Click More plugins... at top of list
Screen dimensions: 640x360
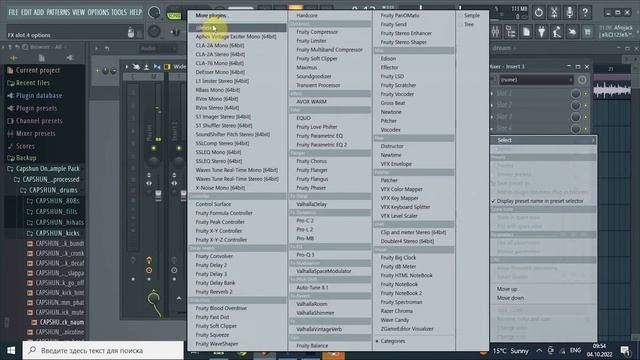[211, 16]
